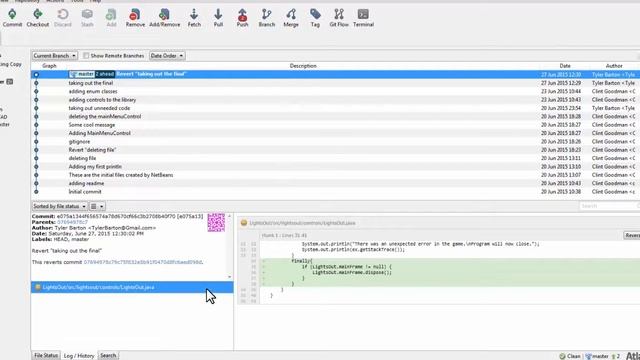Open the Git Flow tool
Image resolution: width=640 pixels, height=360 pixels.
pyautogui.click(x=339, y=18)
